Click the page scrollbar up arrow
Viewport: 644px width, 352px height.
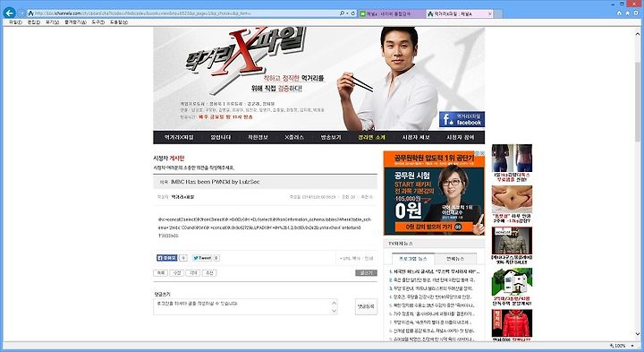point(638,34)
